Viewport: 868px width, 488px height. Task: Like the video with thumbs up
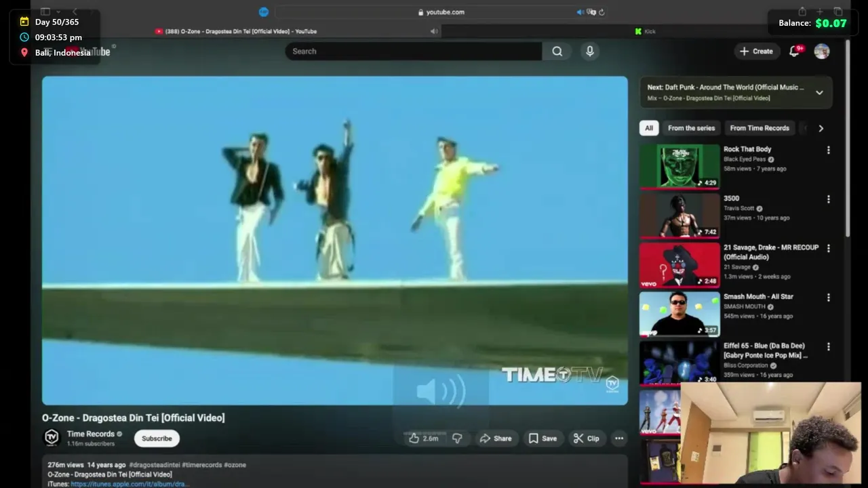click(x=423, y=439)
